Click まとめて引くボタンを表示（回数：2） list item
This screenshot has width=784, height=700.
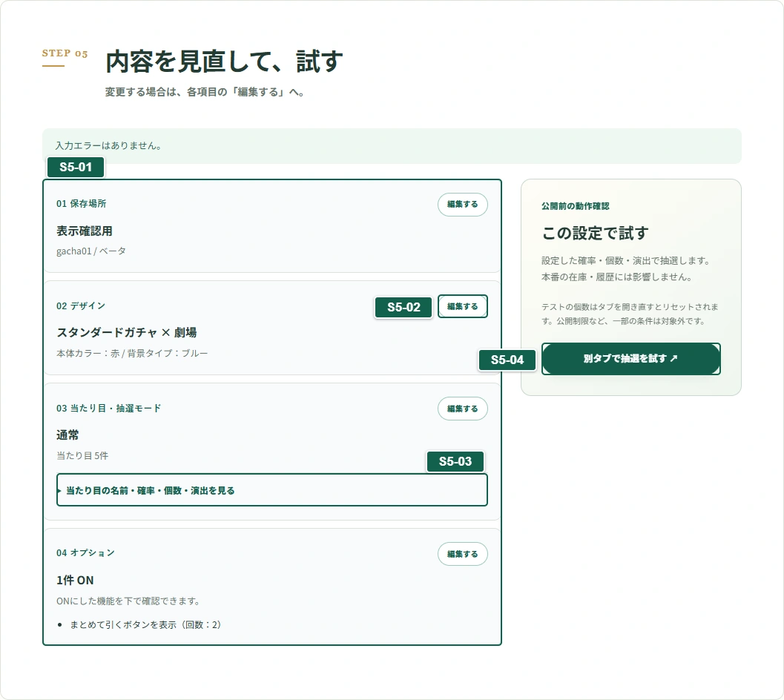145,624
